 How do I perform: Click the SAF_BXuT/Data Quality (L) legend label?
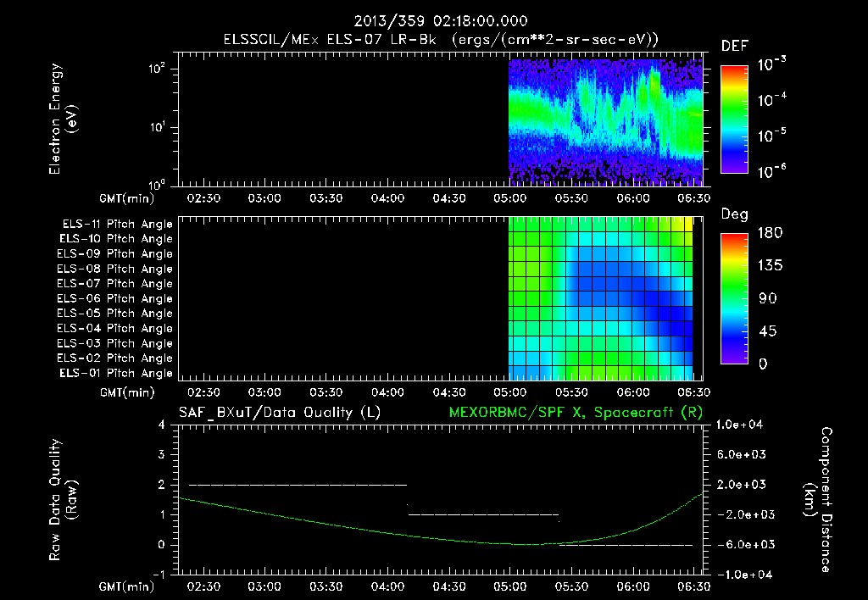tap(280, 413)
